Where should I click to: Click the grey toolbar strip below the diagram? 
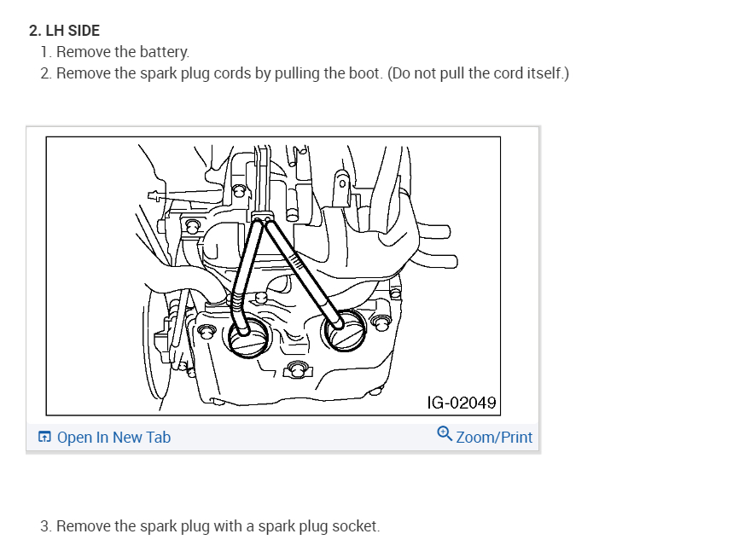coord(282,438)
